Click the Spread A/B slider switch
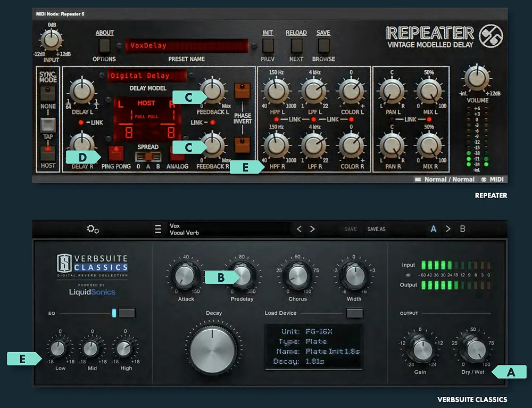 pos(148,157)
